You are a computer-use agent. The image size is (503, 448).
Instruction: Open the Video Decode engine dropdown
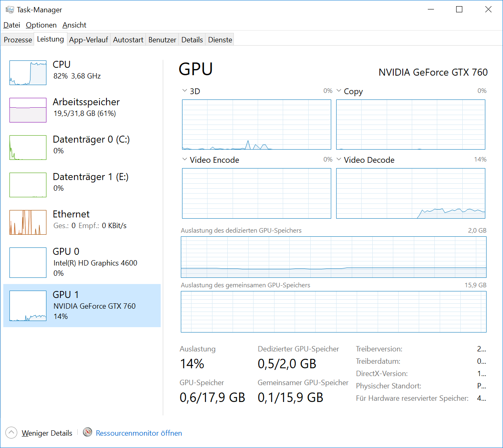click(339, 159)
